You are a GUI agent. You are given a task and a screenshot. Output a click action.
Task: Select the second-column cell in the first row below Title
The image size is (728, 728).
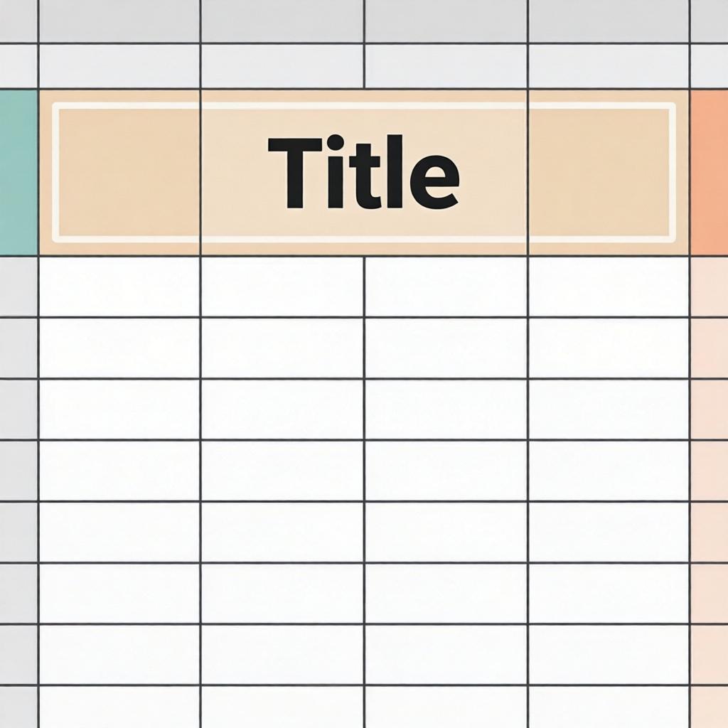click(x=282, y=287)
